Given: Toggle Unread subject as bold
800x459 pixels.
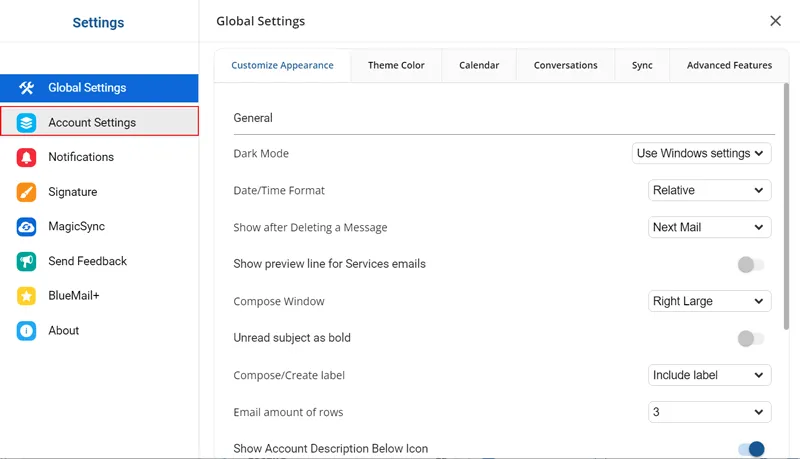Looking at the screenshot, I should click(x=750, y=339).
